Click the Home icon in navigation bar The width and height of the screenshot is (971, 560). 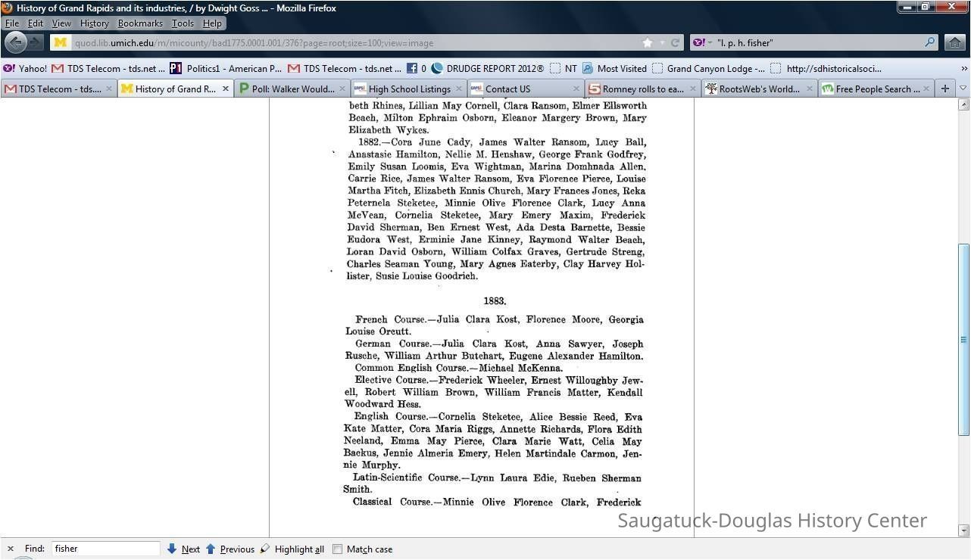point(956,43)
